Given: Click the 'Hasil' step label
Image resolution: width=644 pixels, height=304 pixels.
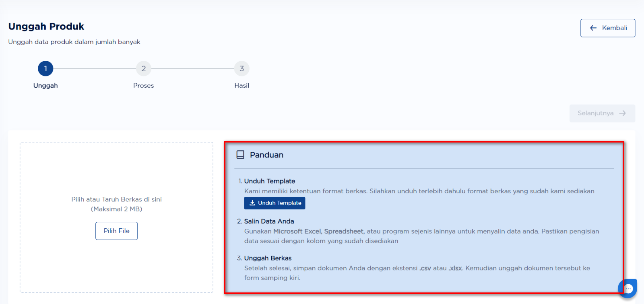Looking at the screenshot, I should (x=242, y=85).
